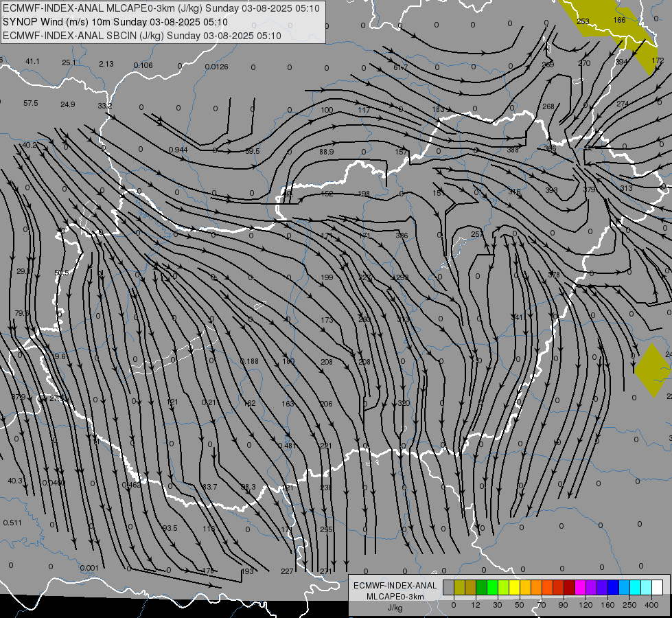
Task: Click the map value '0.106'
Action: coord(143,65)
